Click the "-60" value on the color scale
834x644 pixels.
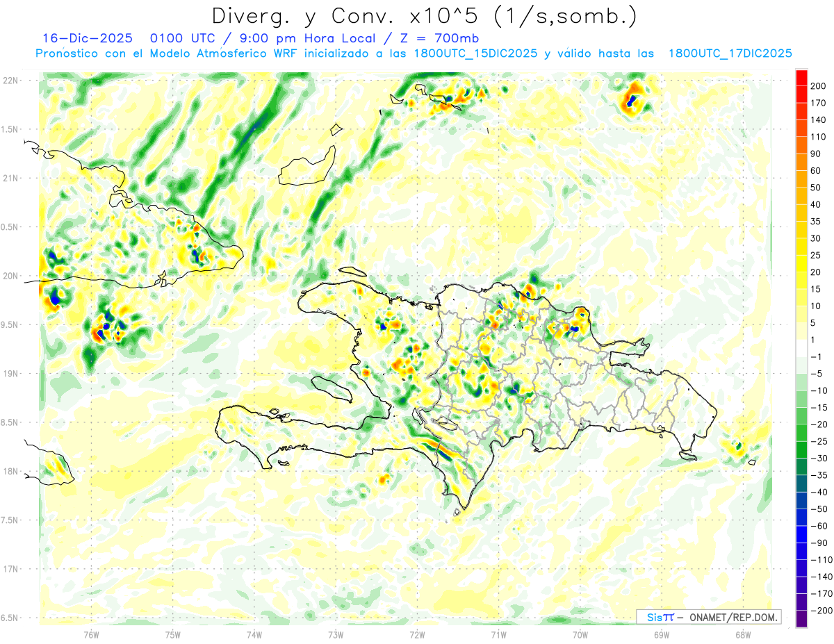[818, 526]
